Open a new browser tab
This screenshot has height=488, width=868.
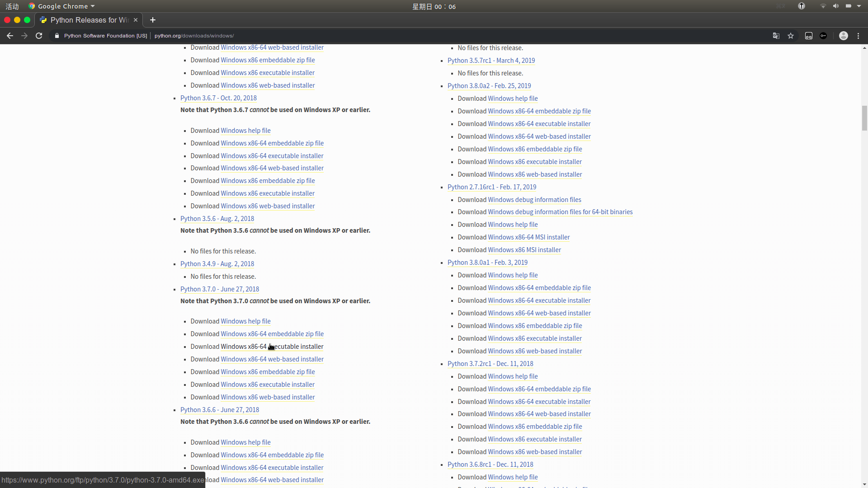click(x=153, y=20)
